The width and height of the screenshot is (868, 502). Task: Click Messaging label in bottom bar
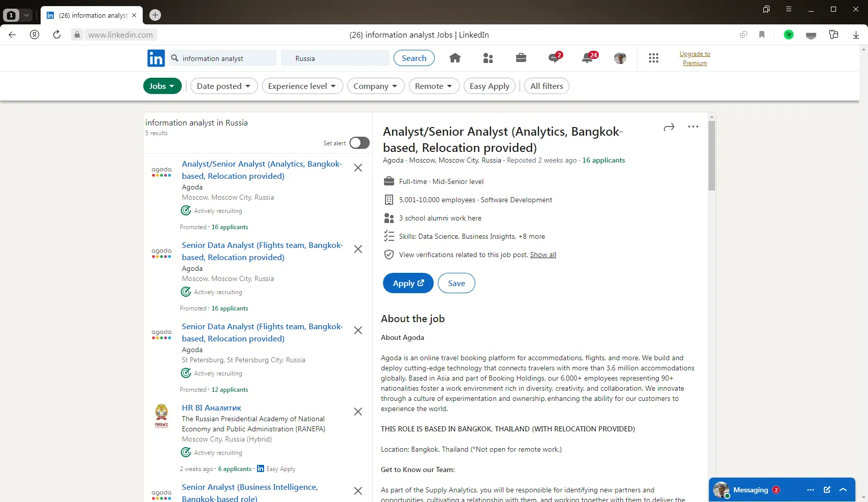click(750, 490)
